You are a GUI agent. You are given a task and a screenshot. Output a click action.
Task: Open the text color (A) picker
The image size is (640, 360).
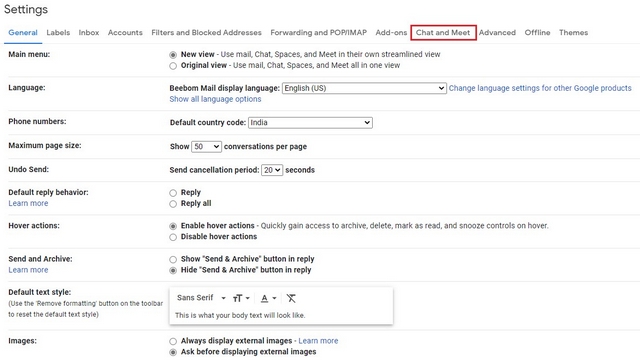(268, 298)
